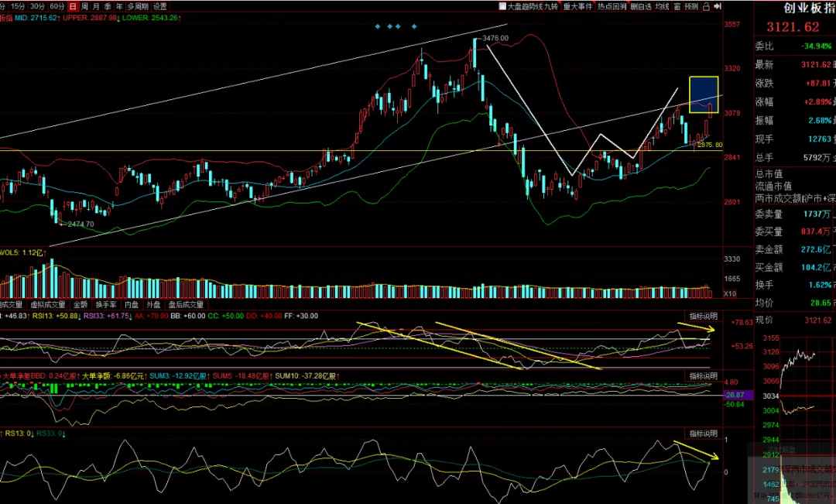Screen dimensions: 836x504
Task: Open the 多周期 multi-period view
Action: coord(138,6)
